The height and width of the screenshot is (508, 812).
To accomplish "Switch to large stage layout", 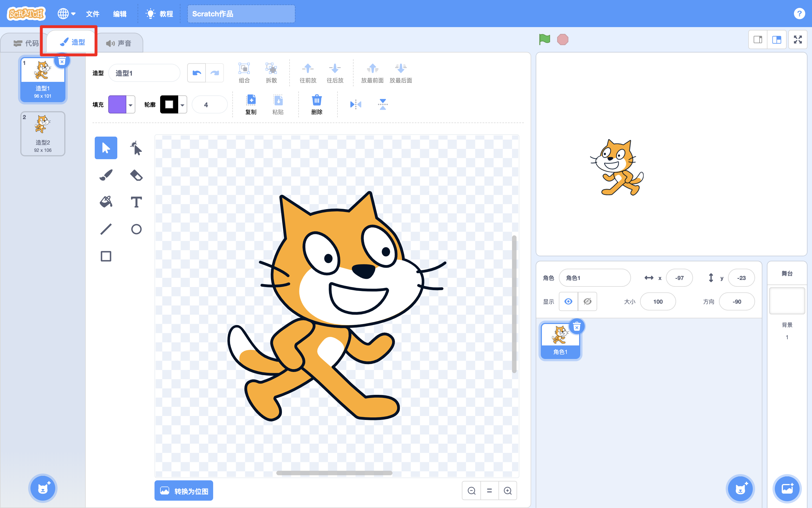I will click(x=776, y=40).
